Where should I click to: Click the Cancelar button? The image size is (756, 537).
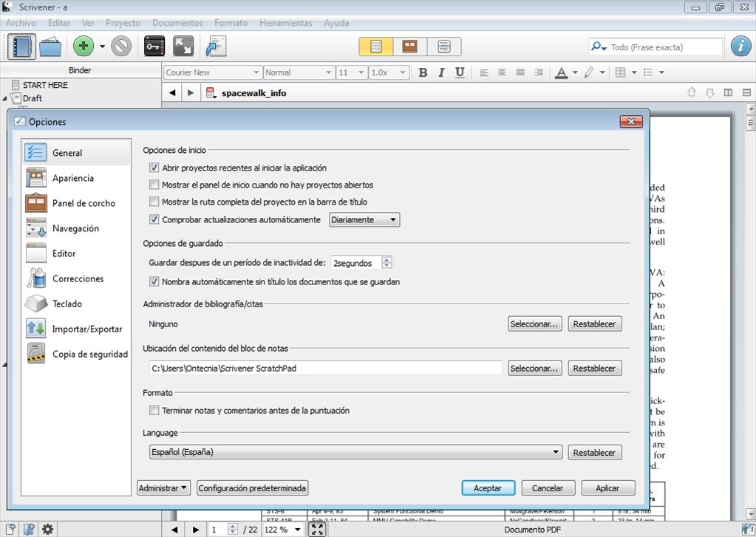[x=548, y=488]
